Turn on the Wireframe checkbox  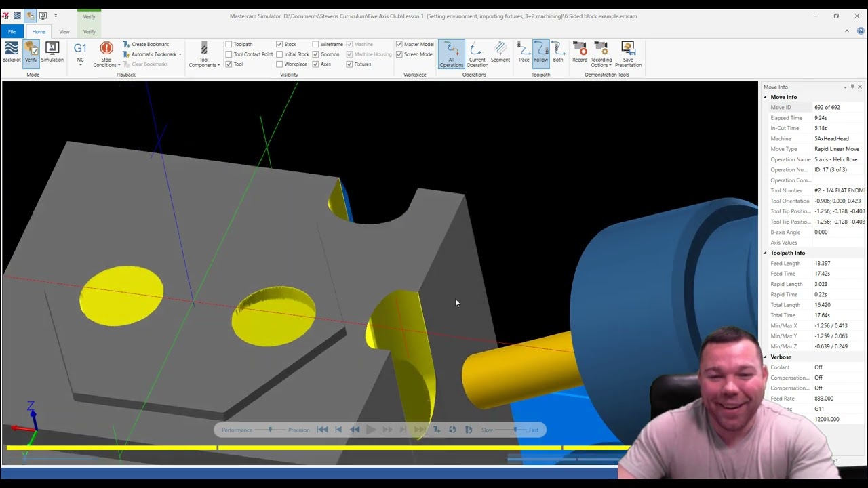pos(315,44)
